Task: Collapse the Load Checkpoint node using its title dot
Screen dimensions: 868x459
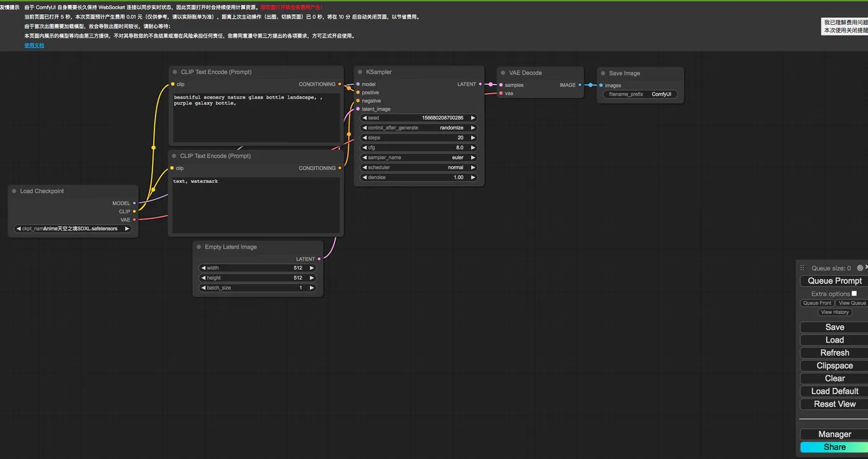Action: 14,191
